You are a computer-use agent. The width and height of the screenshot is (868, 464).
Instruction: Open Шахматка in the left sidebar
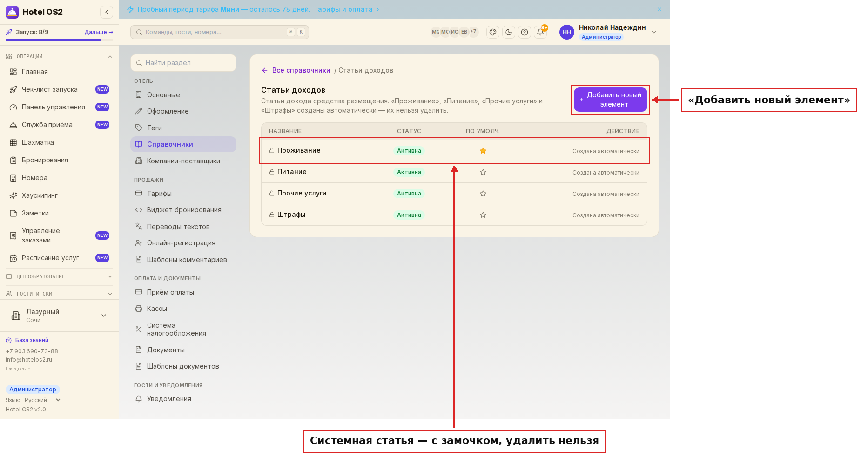[x=60, y=142]
